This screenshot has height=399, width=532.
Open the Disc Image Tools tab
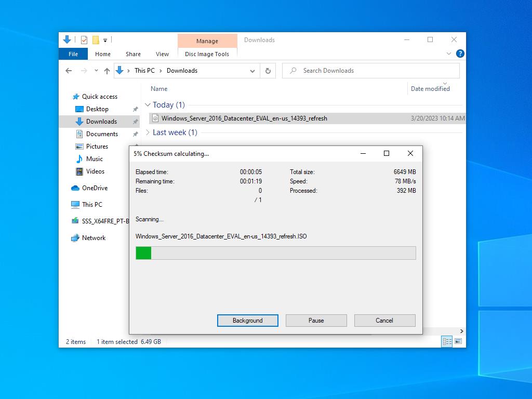(x=207, y=54)
